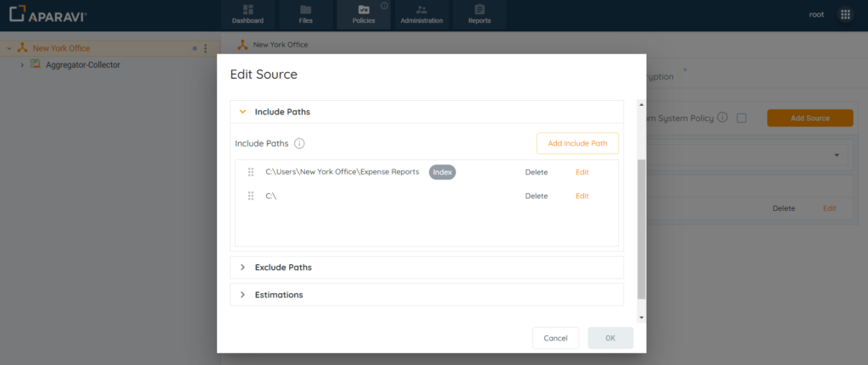
Task: Click the drag handle of C:\ row
Action: point(251,196)
